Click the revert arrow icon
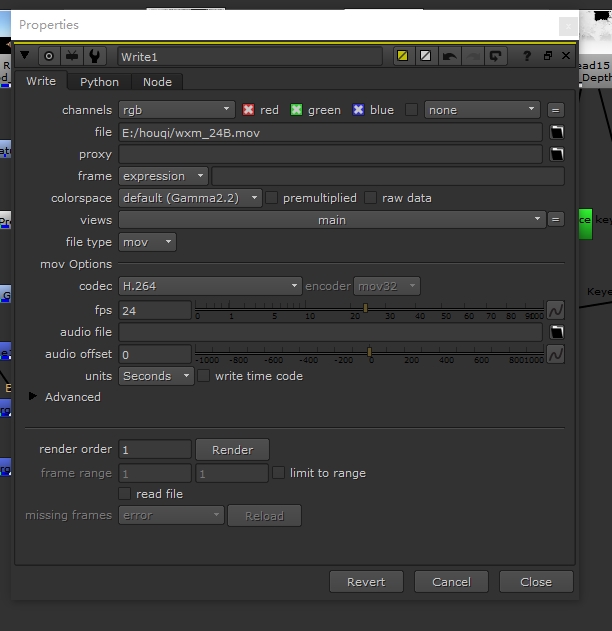This screenshot has height=631, width=612. pos(495,56)
